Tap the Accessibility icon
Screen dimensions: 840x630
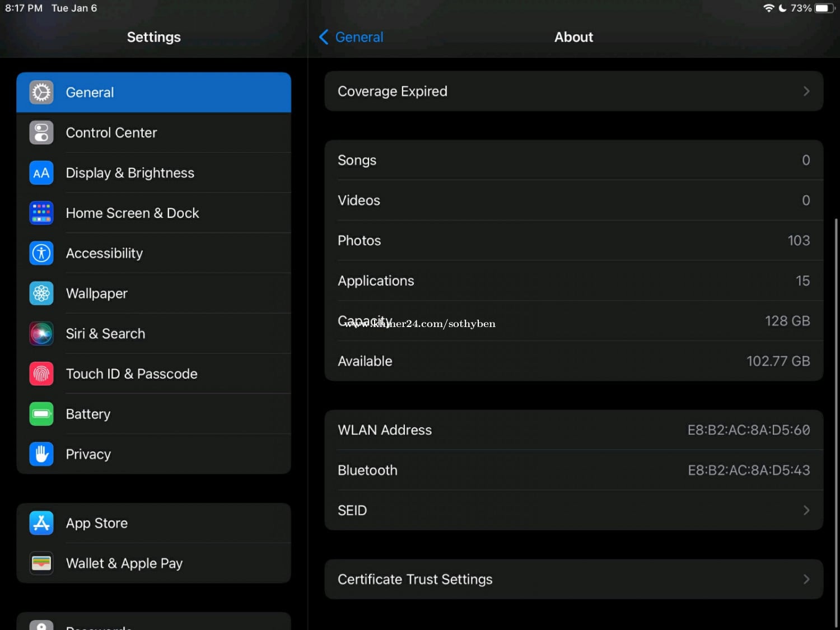(x=41, y=254)
